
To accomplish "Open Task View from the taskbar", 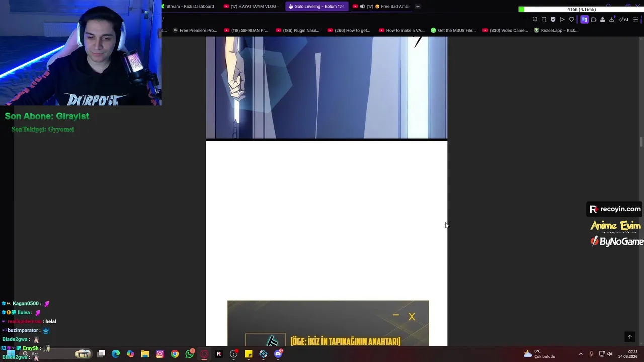I will (x=101, y=354).
